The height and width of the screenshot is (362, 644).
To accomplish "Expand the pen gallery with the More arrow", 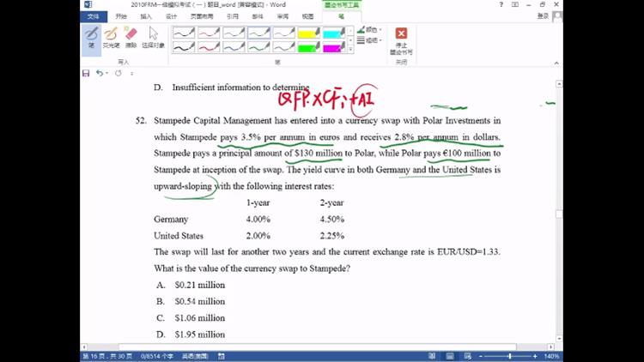I will click(x=350, y=49).
